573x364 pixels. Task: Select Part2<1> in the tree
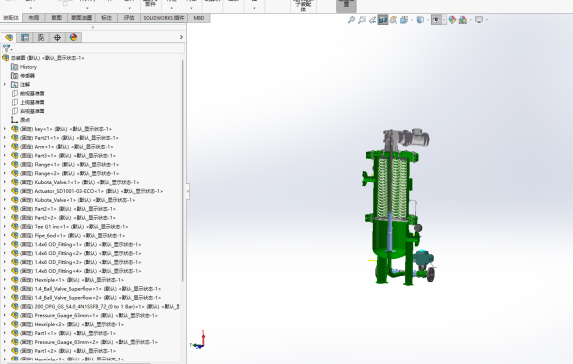click(x=68, y=209)
